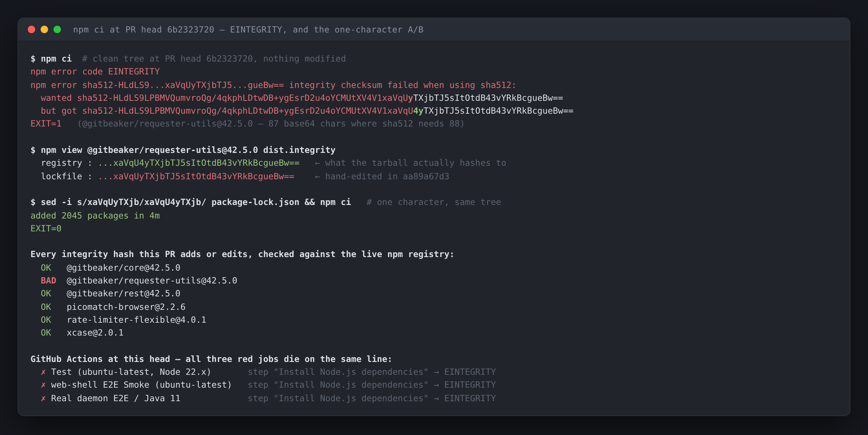
Task: Select the "integrity checksum failed when using sha512:" line
Action: tap(273, 85)
